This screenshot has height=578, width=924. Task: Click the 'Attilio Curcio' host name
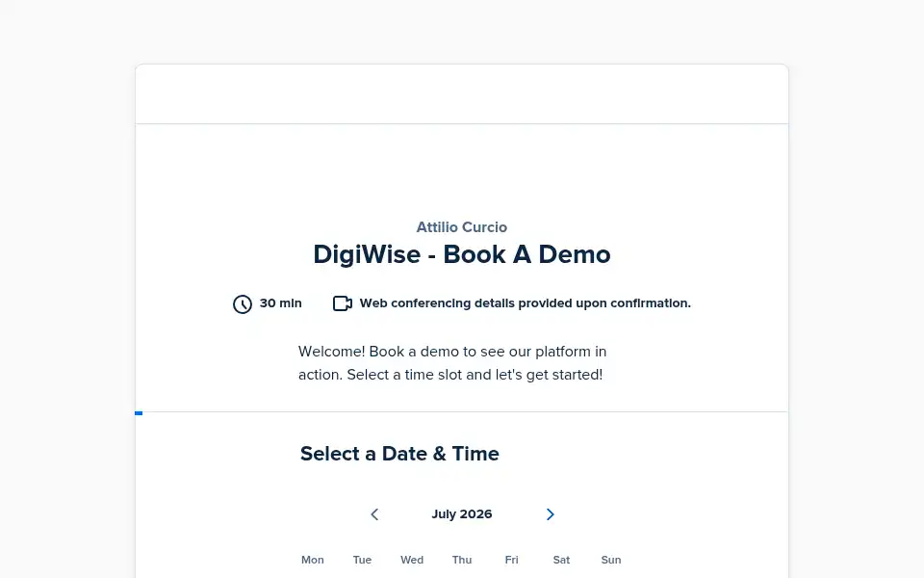pyautogui.click(x=462, y=227)
